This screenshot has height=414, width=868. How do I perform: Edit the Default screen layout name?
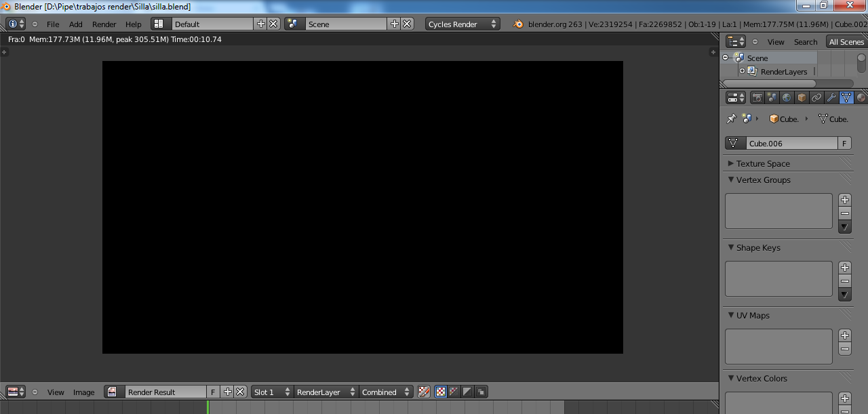pos(213,24)
